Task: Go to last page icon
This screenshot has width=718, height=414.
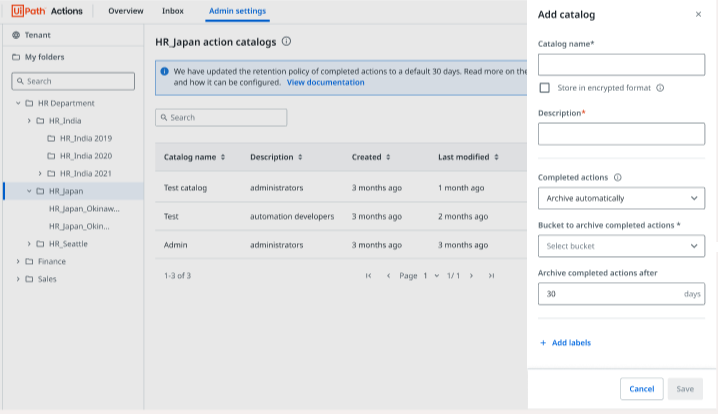Action: pyautogui.click(x=491, y=276)
